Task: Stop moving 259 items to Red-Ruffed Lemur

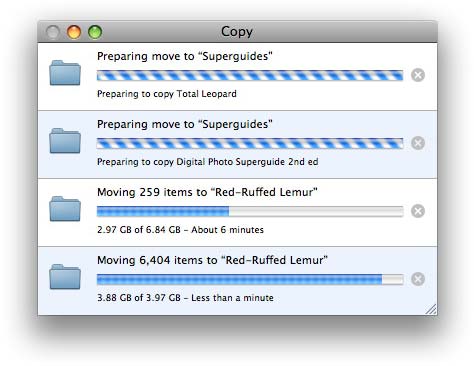Action: 418,211
